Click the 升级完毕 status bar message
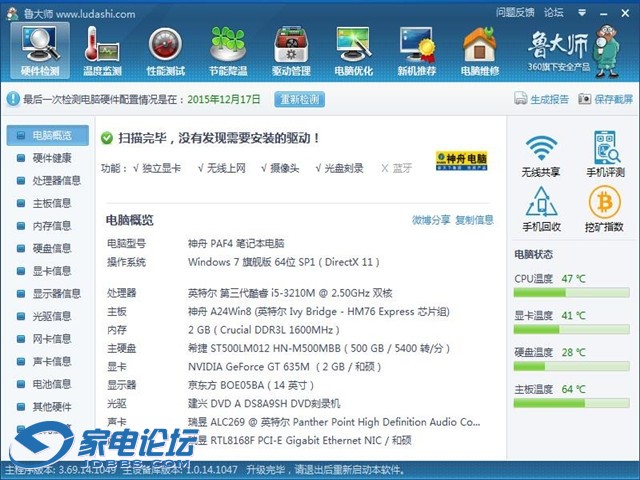 pyautogui.click(x=326, y=470)
